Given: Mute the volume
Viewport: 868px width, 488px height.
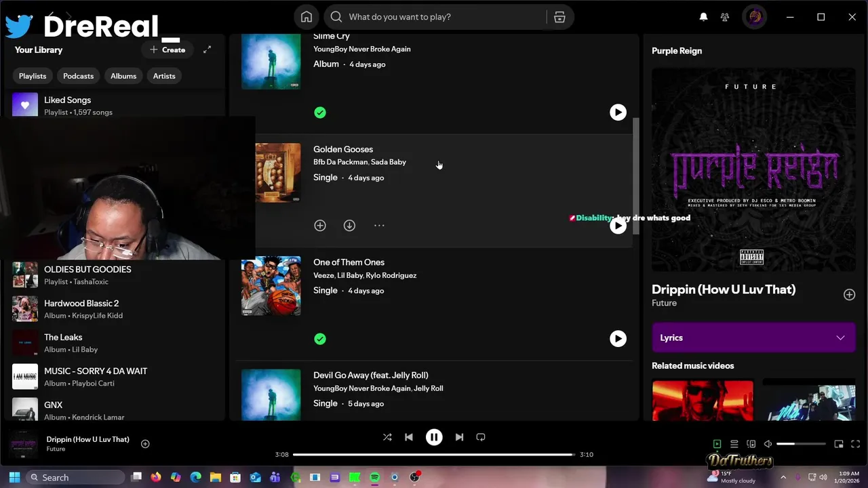Looking at the screenshot, I should [x=768, y=444].
